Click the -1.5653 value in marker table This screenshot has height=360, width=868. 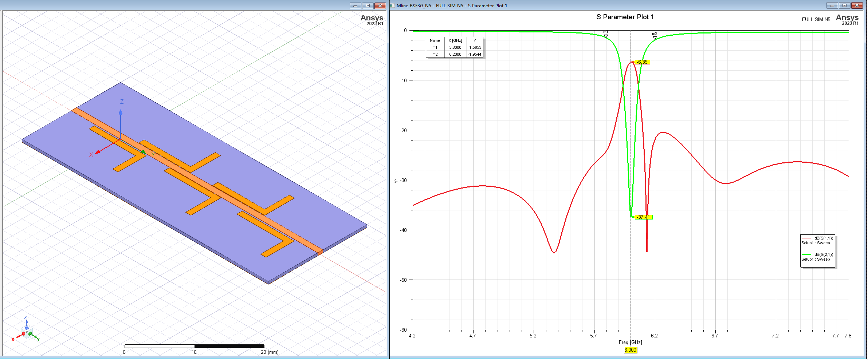pyautogui.click(x=475, y=47)
